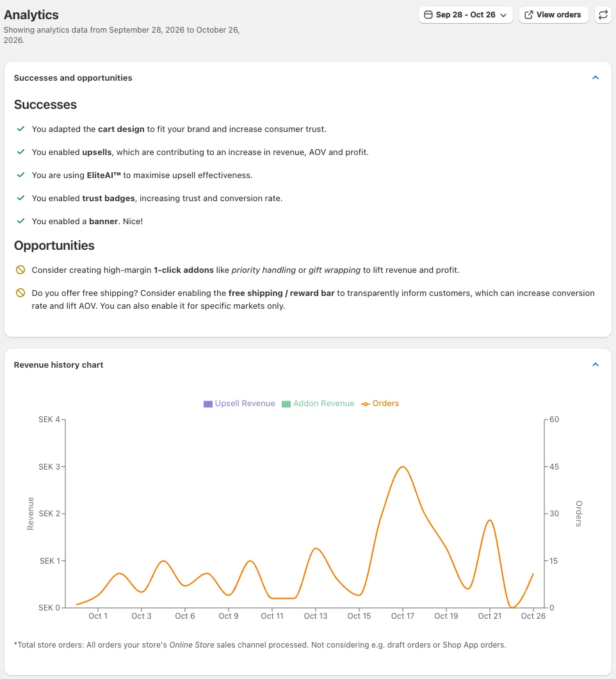
Task: Click the Successes and opportunities card title
Action: [x=73, y=78]
